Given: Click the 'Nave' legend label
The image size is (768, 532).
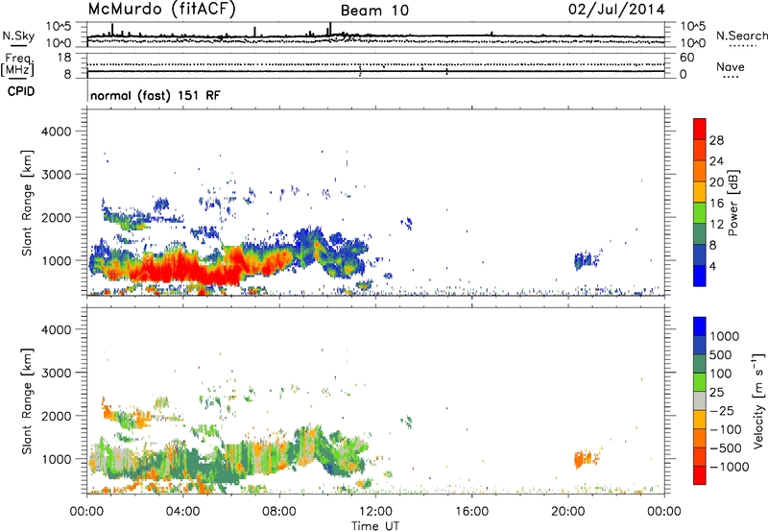Looking at the screenshot, I should [730, 67].
